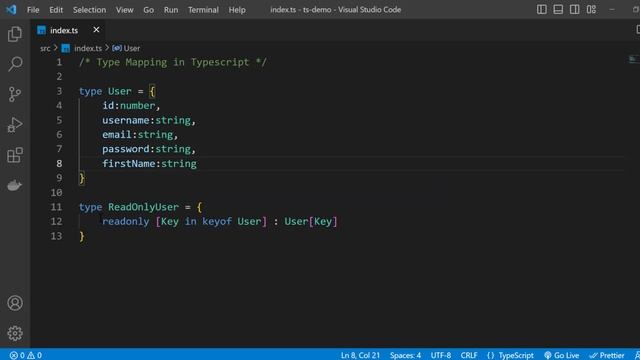The image size is (640, 360).
Task: Click 'ReadOnlyUser' type name
Action: click(143, 207)
